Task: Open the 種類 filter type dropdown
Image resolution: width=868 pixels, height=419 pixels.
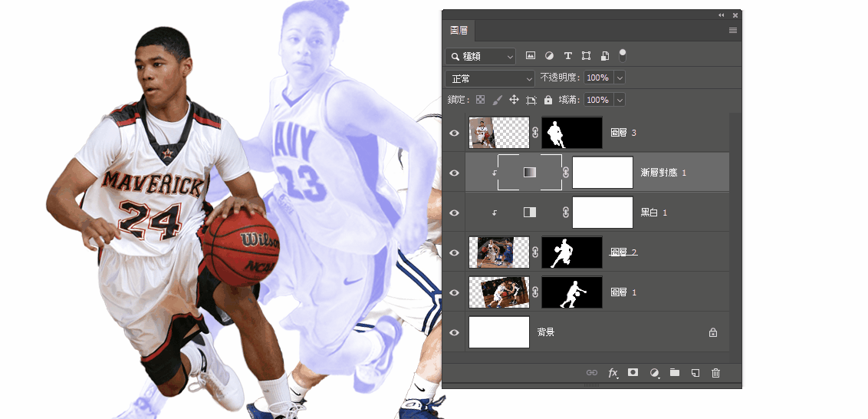Action: [x=481, y=56]
